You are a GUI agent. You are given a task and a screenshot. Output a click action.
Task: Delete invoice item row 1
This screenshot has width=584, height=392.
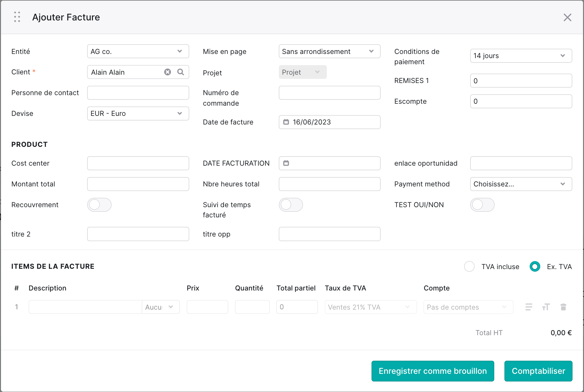[563, 307]
